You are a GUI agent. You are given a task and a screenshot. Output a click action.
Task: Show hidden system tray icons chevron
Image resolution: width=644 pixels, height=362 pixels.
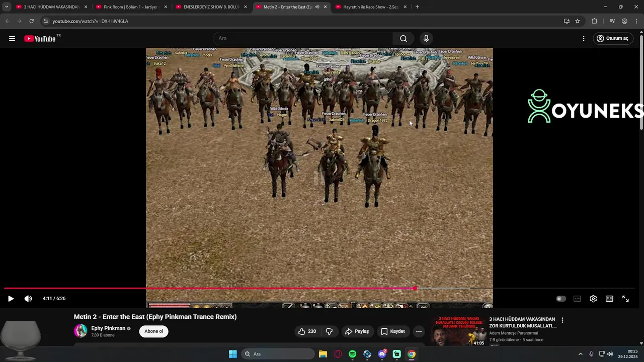[x=580, y=354]
